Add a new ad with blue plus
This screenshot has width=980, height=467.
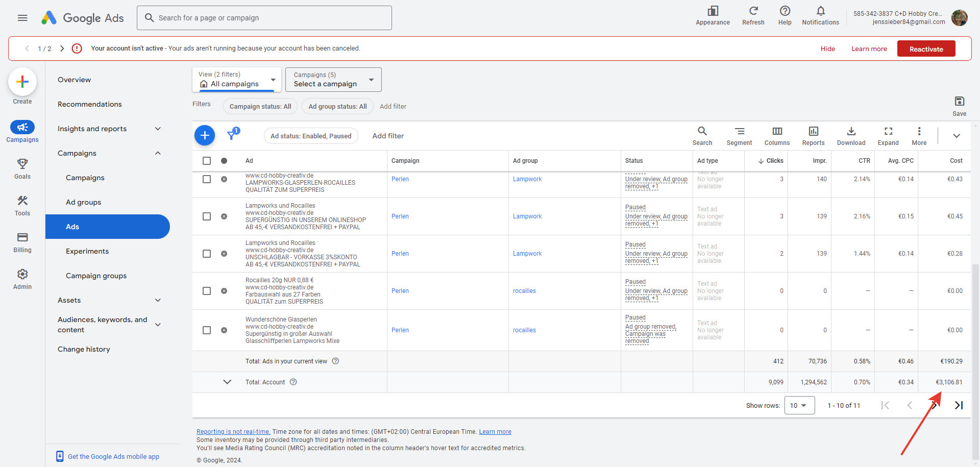(205, 135)
